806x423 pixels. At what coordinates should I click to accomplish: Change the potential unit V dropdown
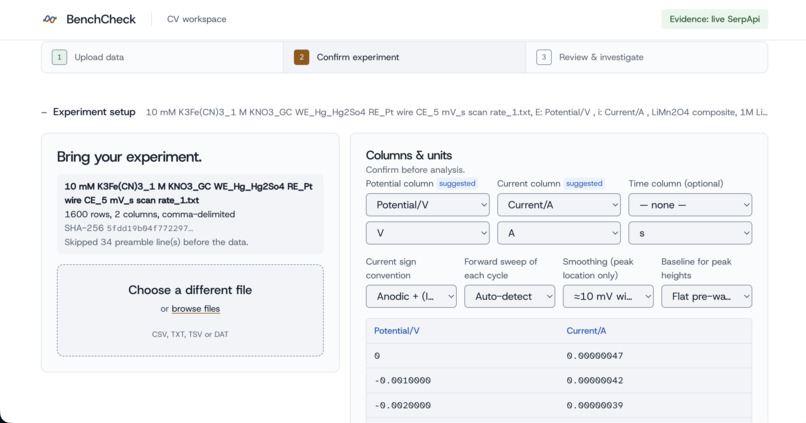pos(427,233)
